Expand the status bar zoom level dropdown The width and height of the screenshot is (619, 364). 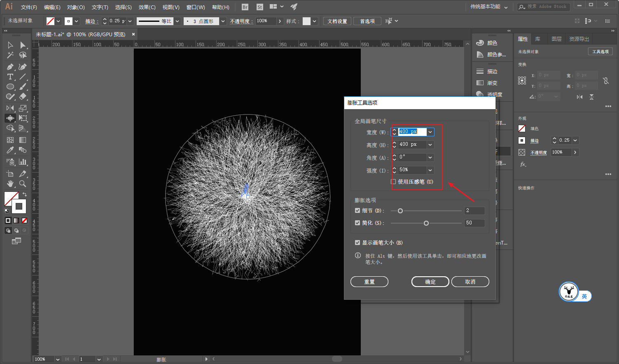tap(58, 359)
